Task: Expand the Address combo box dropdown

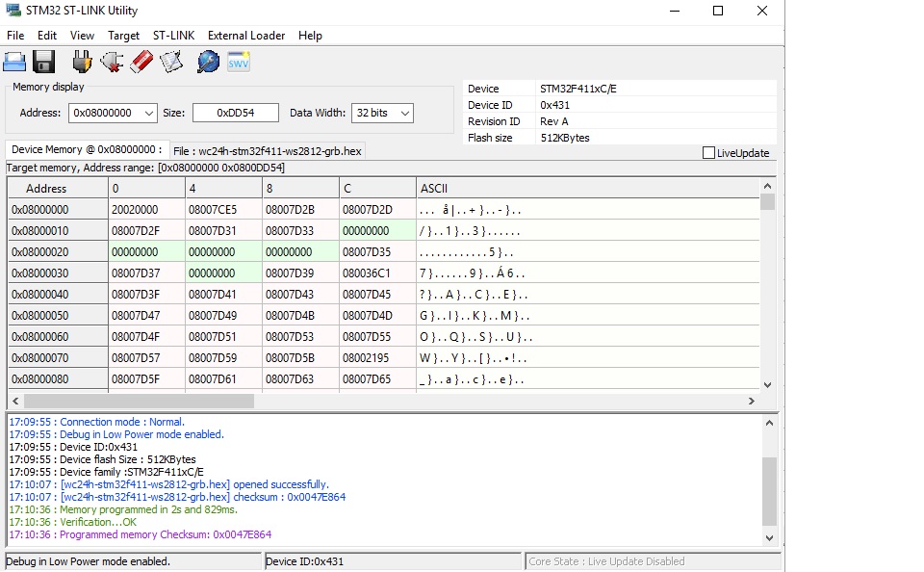Action: (149, 113)
